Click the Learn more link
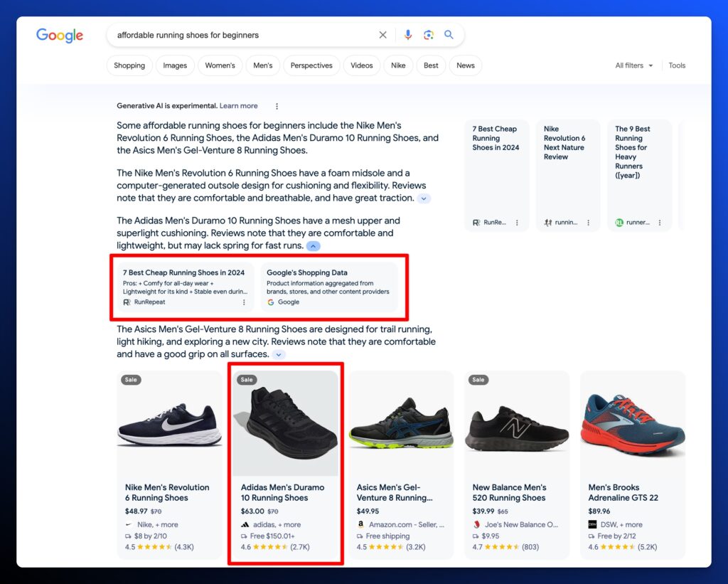The image size is (728, 584). 238,106
